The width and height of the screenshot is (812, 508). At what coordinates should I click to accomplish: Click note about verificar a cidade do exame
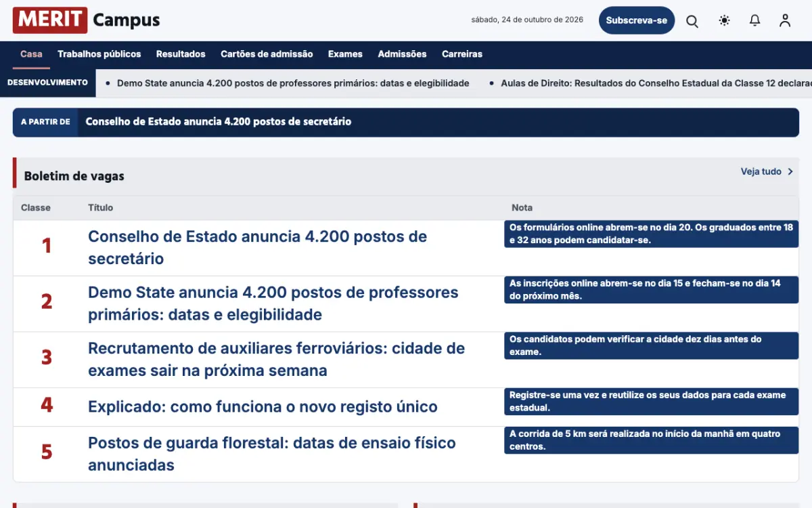(651, 345)
